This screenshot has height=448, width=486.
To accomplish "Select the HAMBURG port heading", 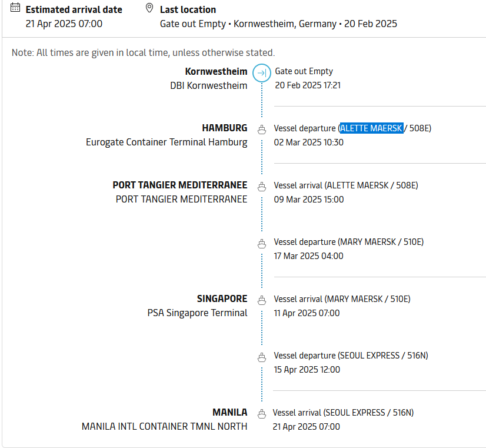I will coord(225,128).
